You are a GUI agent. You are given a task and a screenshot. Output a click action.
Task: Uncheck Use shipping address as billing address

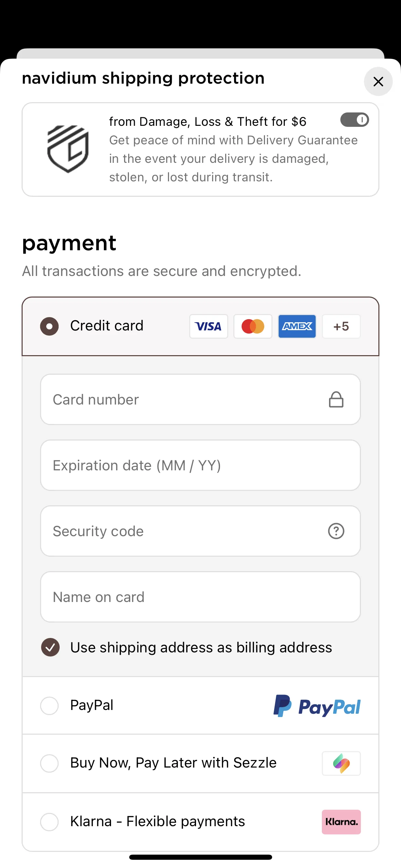(50, 647)
